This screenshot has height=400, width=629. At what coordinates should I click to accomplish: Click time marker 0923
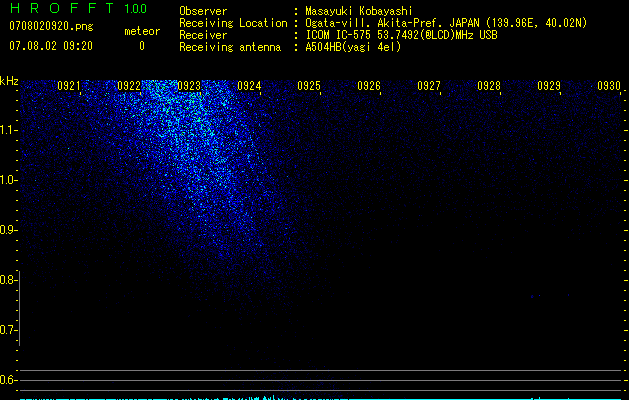click(x=189, y=86)
